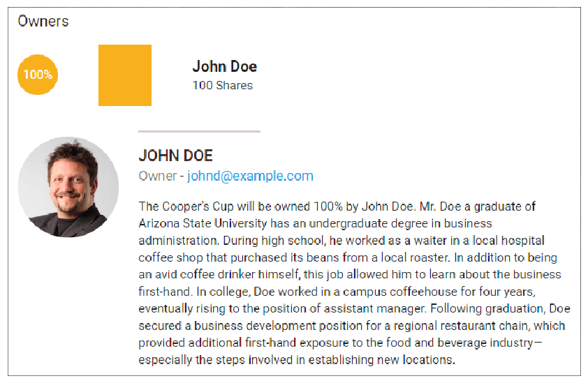Click the bio line mentioning Arizona State University
588x383 pixels.
pyautogui.click(x=315, y=223)
